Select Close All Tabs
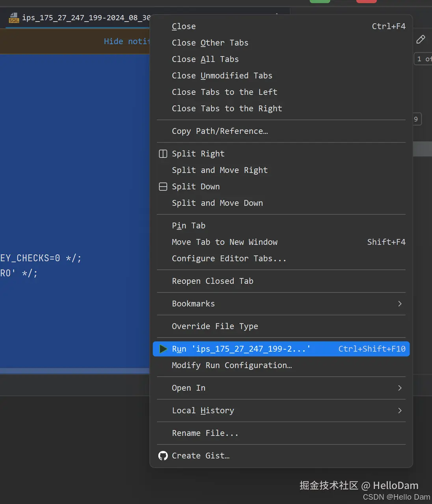The height and width of the screenshot is (504, 432). pos(281,59)
